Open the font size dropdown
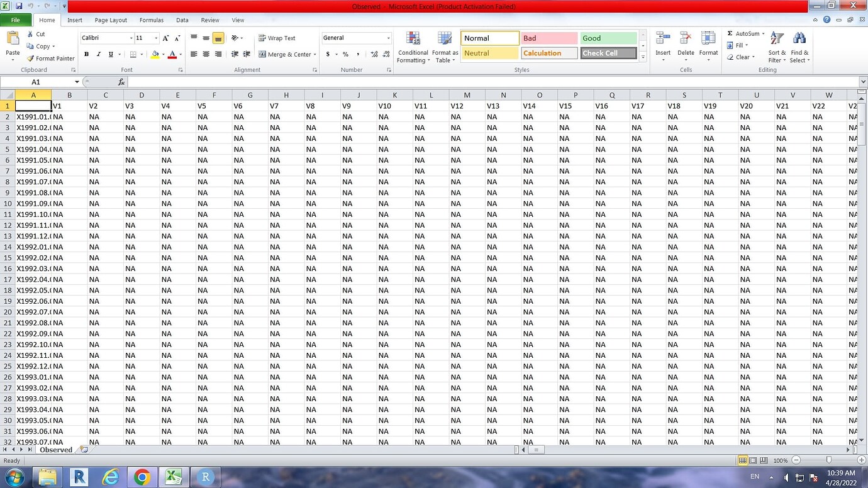This screenshot has height=488, width=868. click(155, 38)
